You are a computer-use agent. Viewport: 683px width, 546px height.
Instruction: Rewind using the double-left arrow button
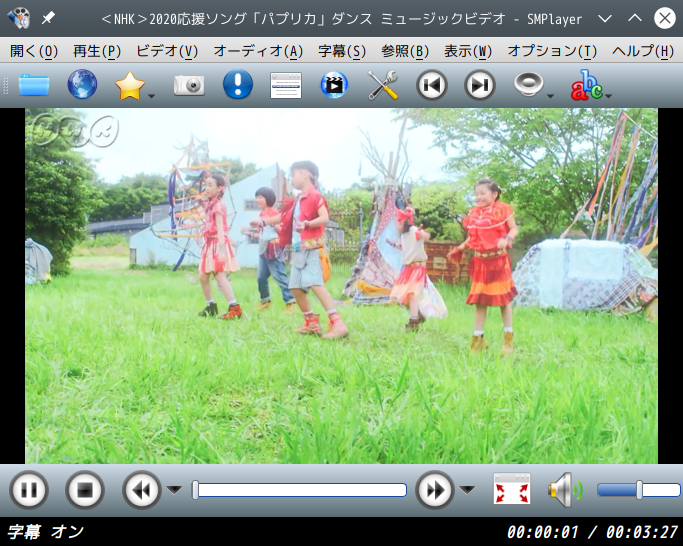[x=142, y=490]
